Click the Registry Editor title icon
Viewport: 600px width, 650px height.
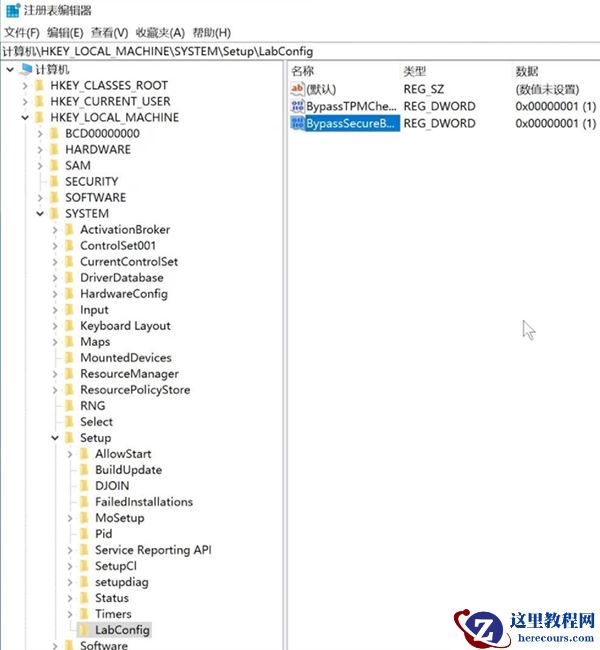click(x=13, y=10)
